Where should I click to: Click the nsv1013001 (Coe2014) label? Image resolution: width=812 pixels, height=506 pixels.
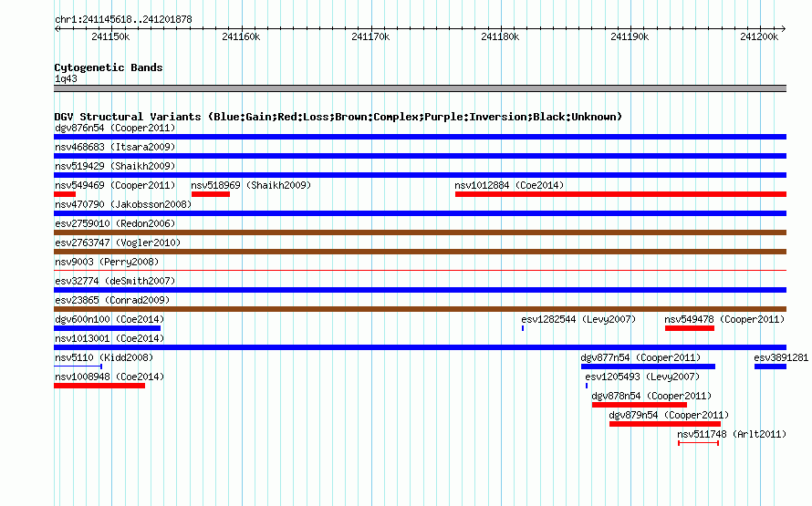pos(109,338)
